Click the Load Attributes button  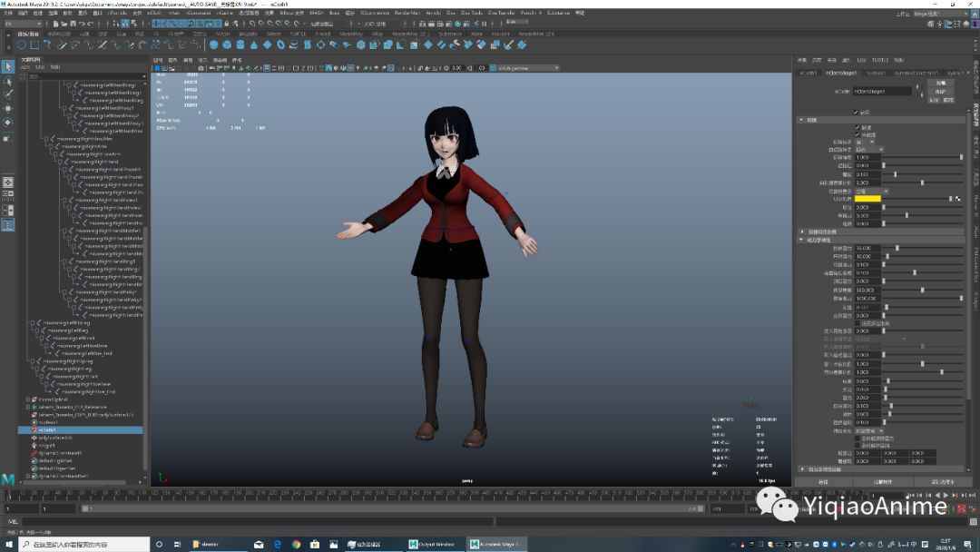pos(883,482)
